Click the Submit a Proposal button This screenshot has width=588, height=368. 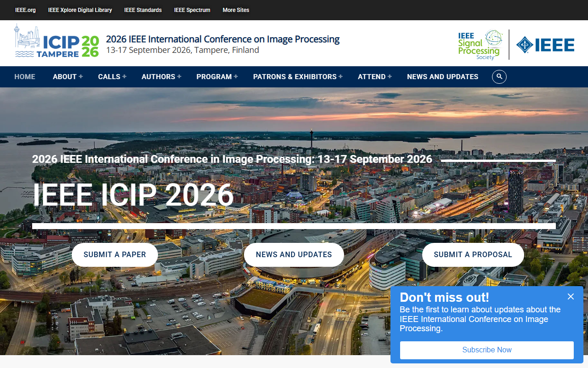(x=473, y=255)
